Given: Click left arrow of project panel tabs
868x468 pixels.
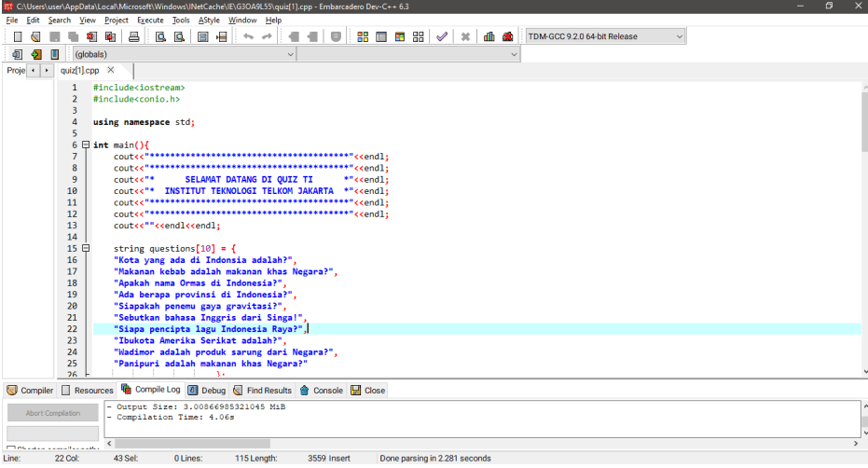Looking at the screenshot, I should tap(34, 70).
